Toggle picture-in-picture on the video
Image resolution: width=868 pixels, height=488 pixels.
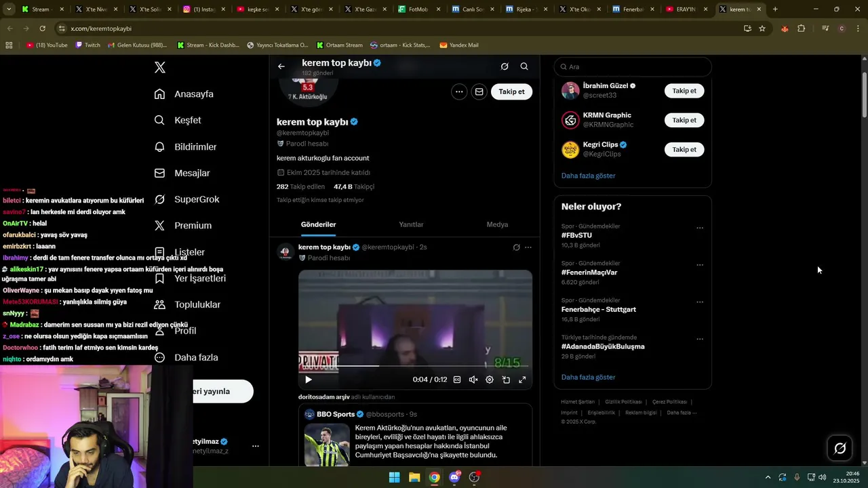(506, 380)
